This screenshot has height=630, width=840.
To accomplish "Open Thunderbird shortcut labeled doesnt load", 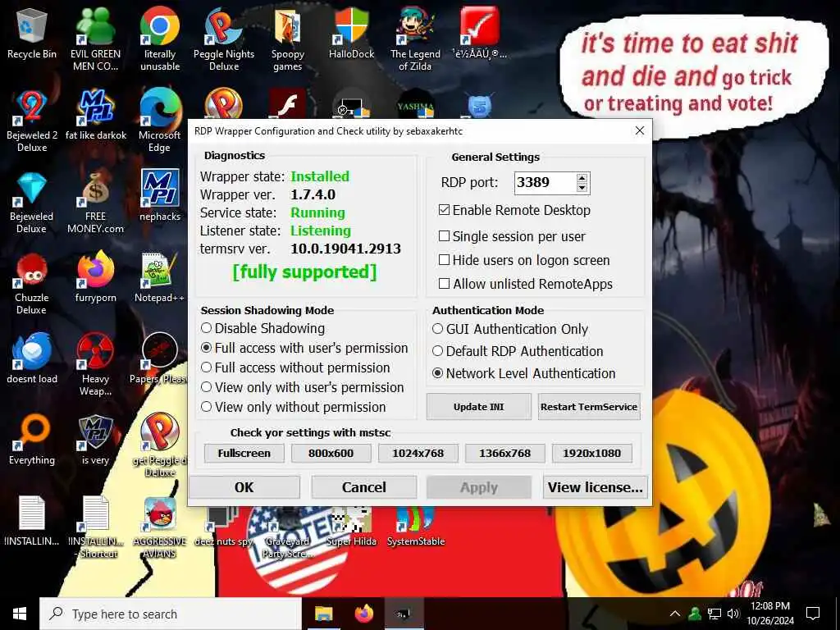I will pos(32,359).
